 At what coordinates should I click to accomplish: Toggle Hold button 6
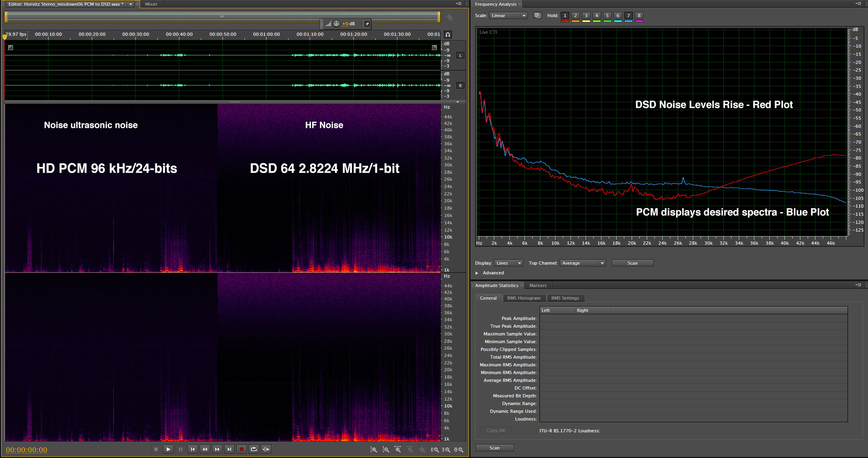[618, 15]
